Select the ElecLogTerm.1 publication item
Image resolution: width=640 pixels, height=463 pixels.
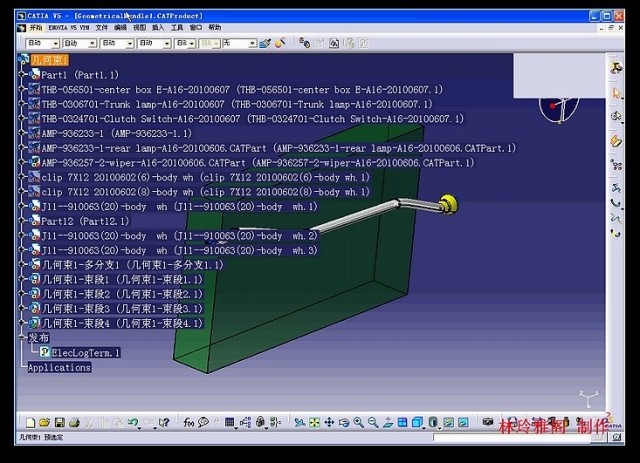click(x=85, y=353)
